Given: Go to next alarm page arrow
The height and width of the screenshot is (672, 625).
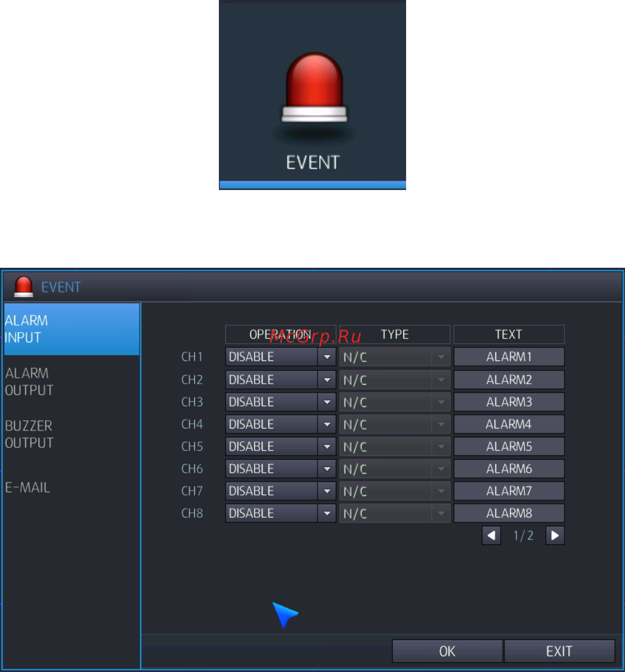Looking at the screenshot, I should click(x=555, y=536).
